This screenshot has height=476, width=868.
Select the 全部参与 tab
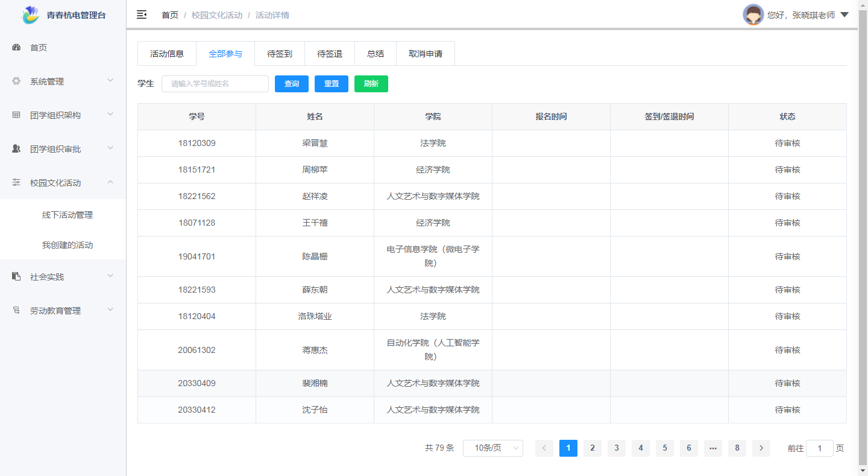[x=225, y=53]
